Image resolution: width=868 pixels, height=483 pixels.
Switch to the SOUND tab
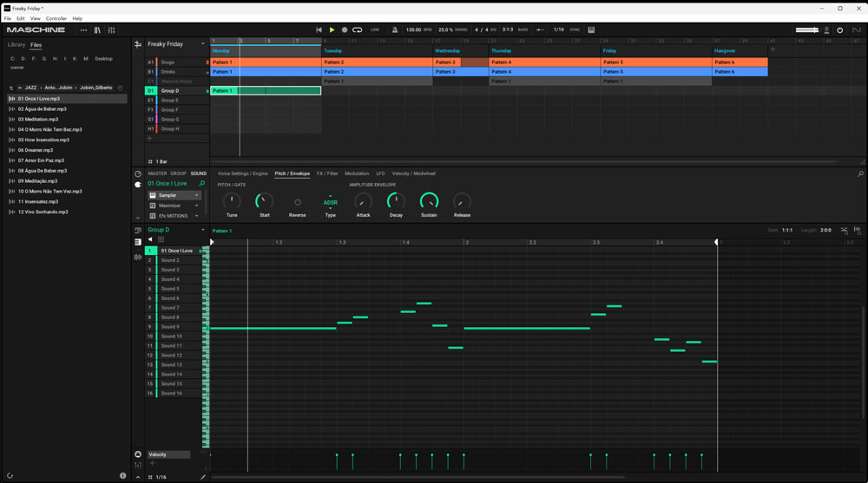[x=198, y=173]
